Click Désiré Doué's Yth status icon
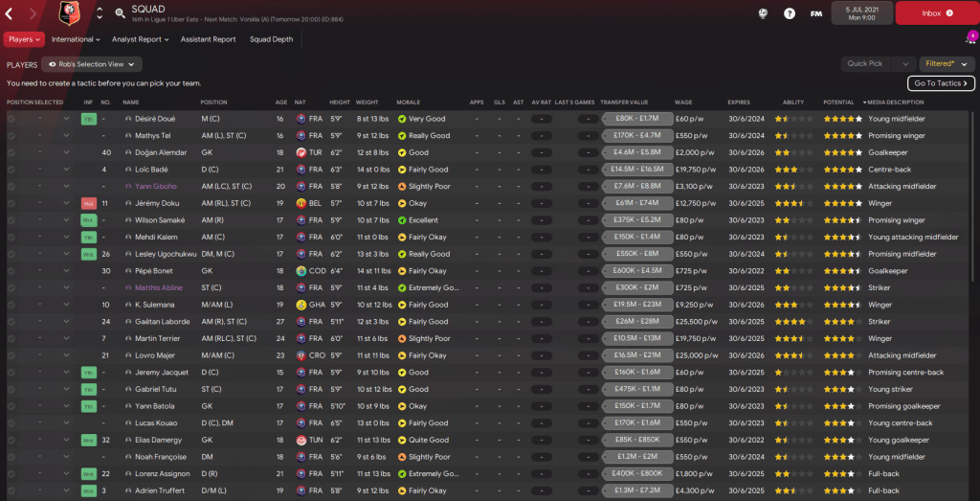 click(x=88, y=120)
